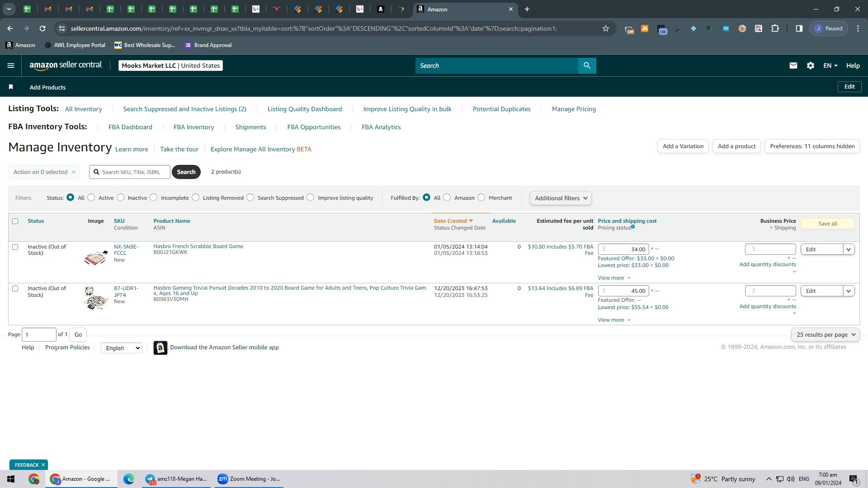Open Listing Quality Dashboard

click(x=305, y=109)
